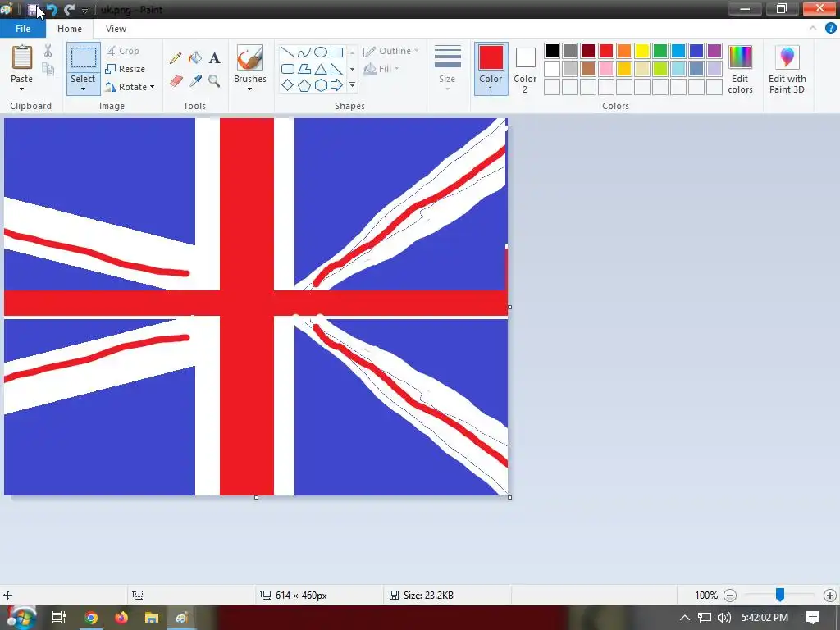Pick the purple color swatch
The height and width of the screenshot is (630, 840).
tap(714, 51)
